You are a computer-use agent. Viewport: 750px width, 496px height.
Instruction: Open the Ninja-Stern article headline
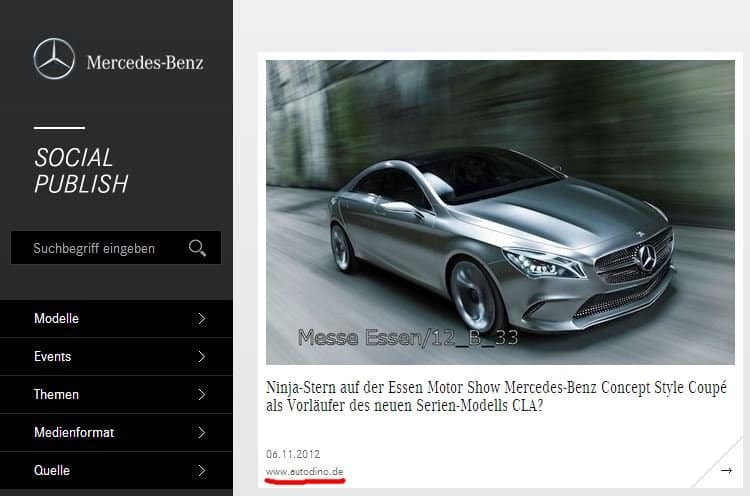(496, 398)
